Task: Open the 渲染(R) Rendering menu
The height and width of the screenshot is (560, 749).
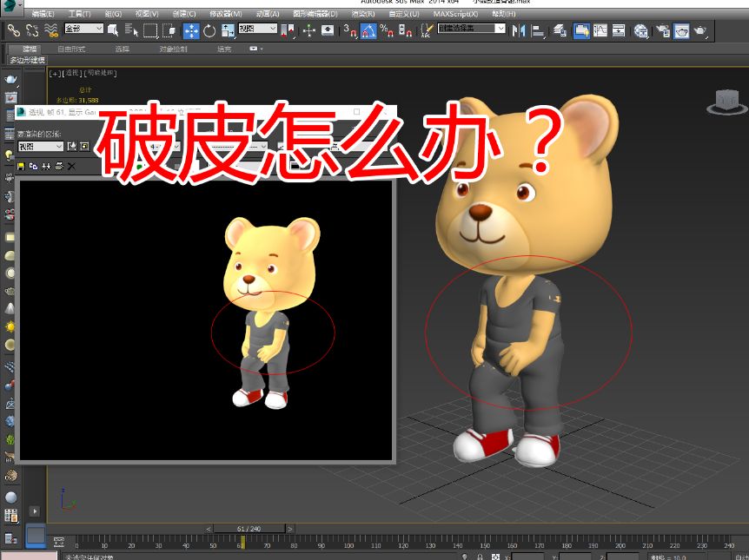Action: pyautogui.click(x=363, y=14)
